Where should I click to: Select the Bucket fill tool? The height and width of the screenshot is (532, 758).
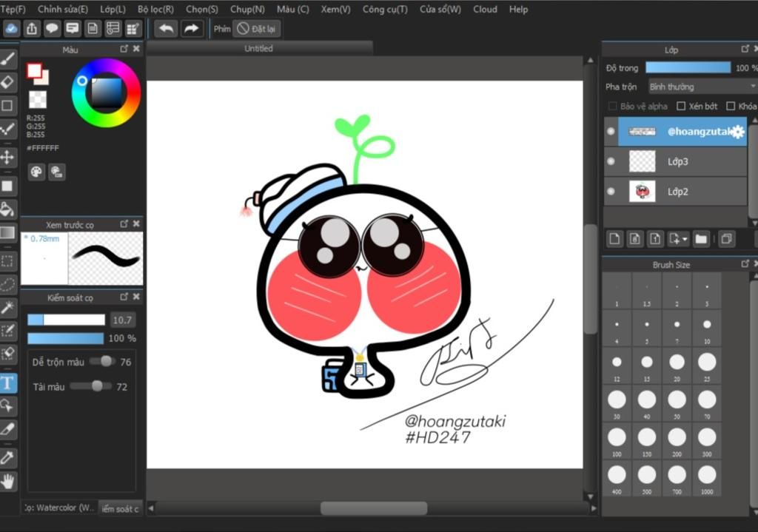tap(7, 209)
